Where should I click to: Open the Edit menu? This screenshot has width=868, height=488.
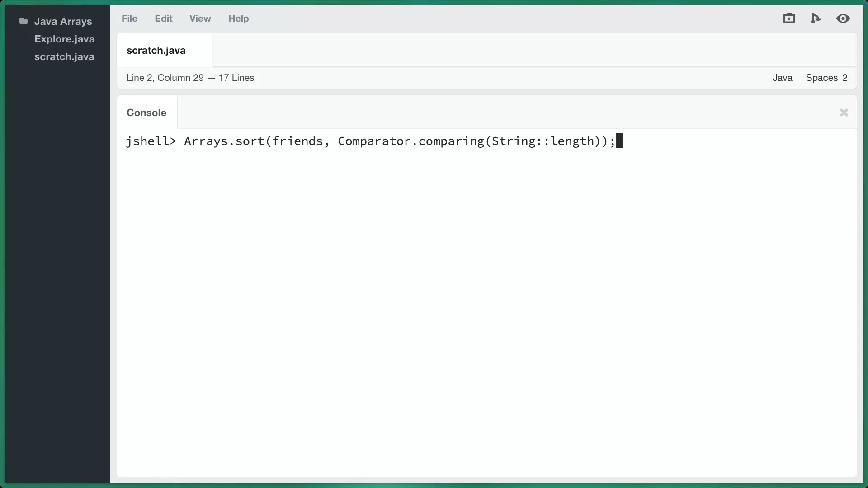coord(163,19)
